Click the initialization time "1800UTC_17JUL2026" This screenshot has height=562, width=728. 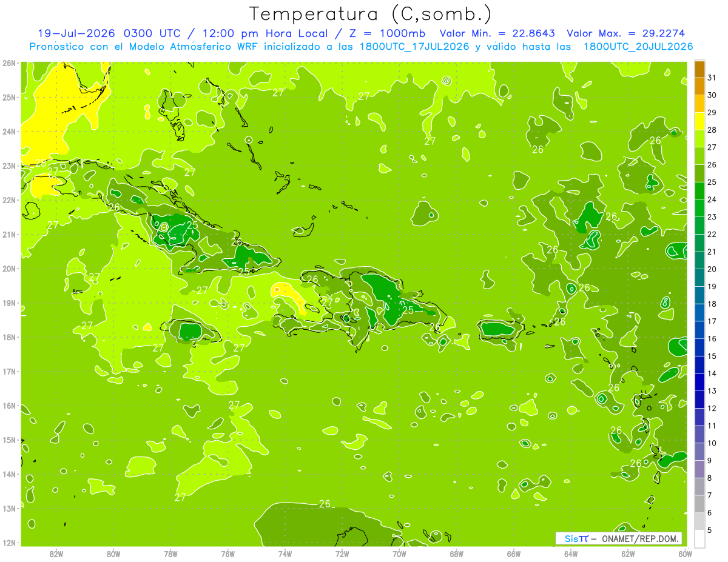coord(413,47)
